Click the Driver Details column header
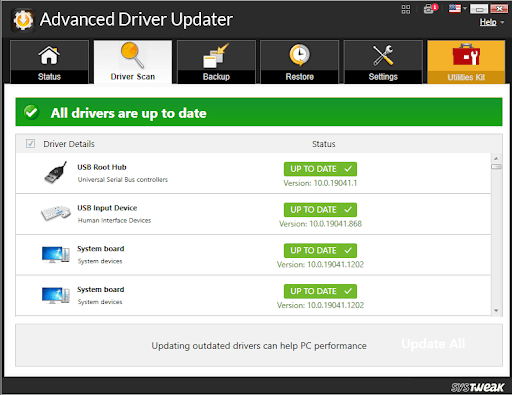 pos(69,144)
